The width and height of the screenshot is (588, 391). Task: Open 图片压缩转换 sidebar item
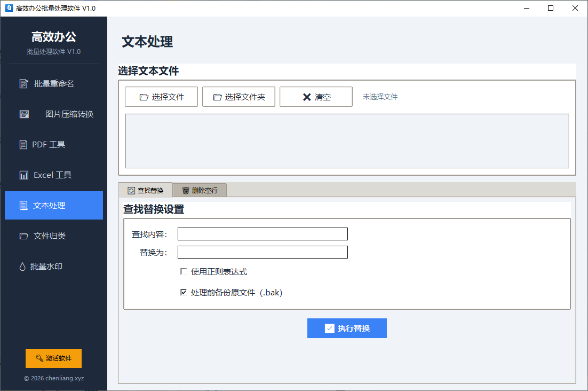pos(54,114)
